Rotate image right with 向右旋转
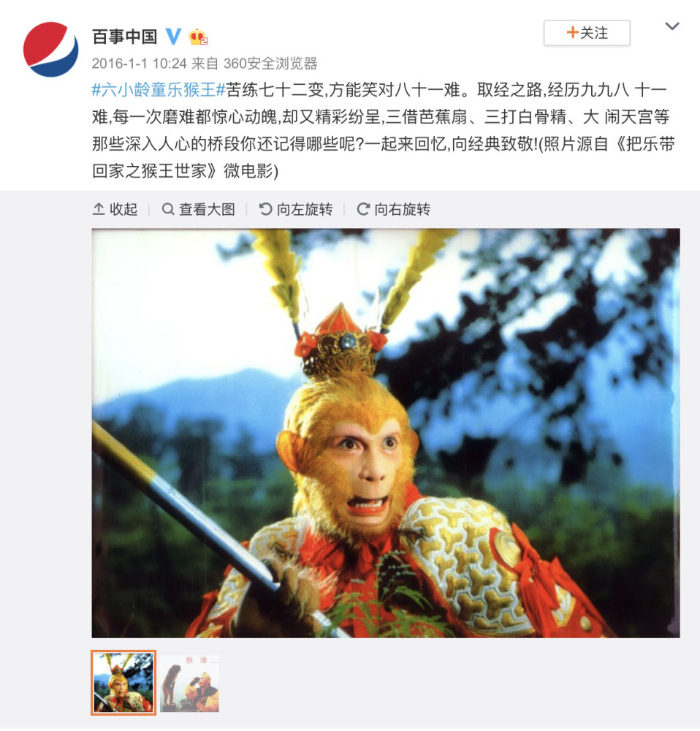 pos(393,209)
